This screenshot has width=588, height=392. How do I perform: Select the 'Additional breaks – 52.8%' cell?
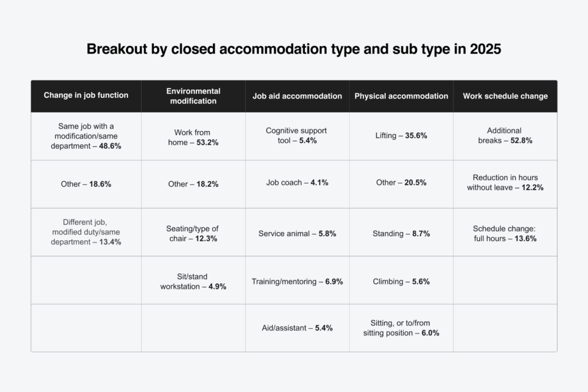[x=505, y=136]
